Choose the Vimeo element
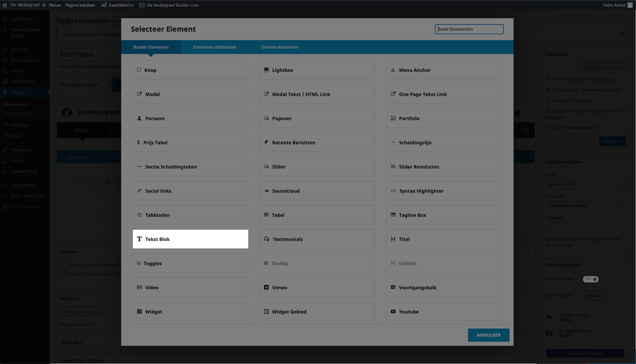 [317, 287]
